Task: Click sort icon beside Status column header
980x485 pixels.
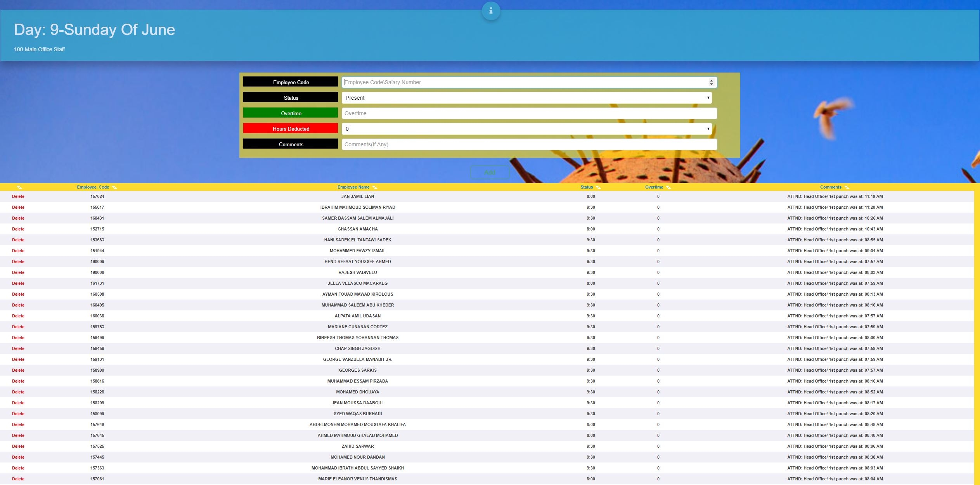Action: pos(598,187)
